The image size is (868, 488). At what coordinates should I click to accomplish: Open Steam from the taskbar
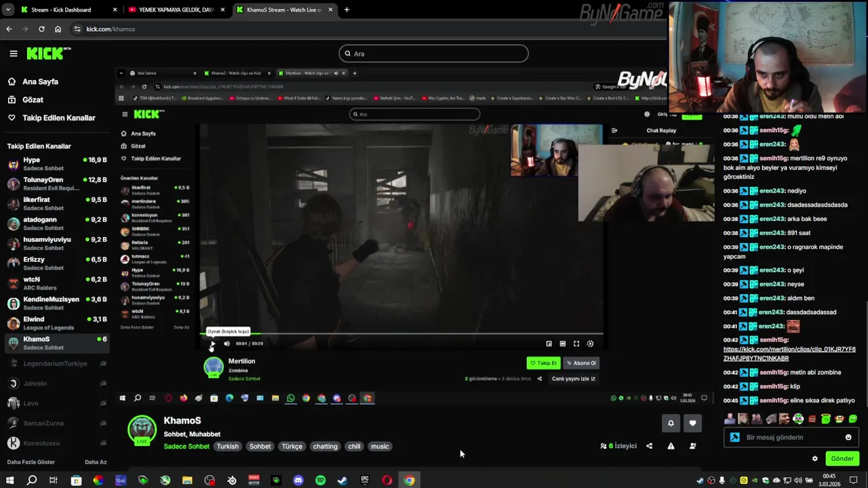pyautogui.click(x=342, y=481)
